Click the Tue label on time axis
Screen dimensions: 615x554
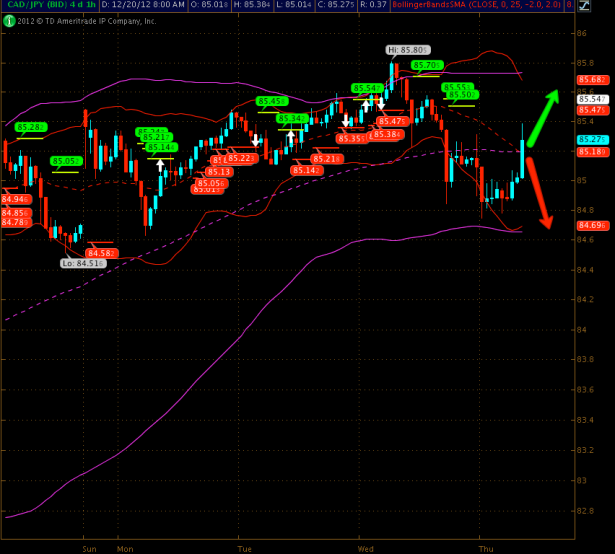[245, 549]
